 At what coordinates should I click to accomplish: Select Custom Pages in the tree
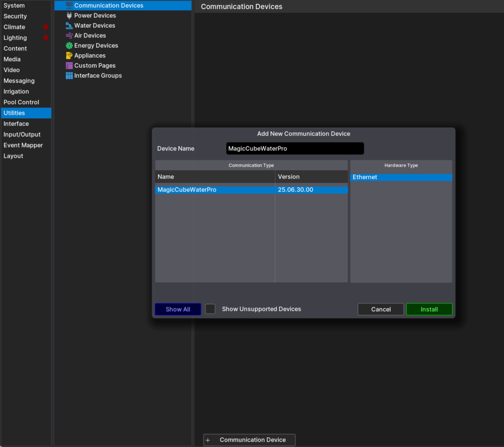(x=123, y=65)
